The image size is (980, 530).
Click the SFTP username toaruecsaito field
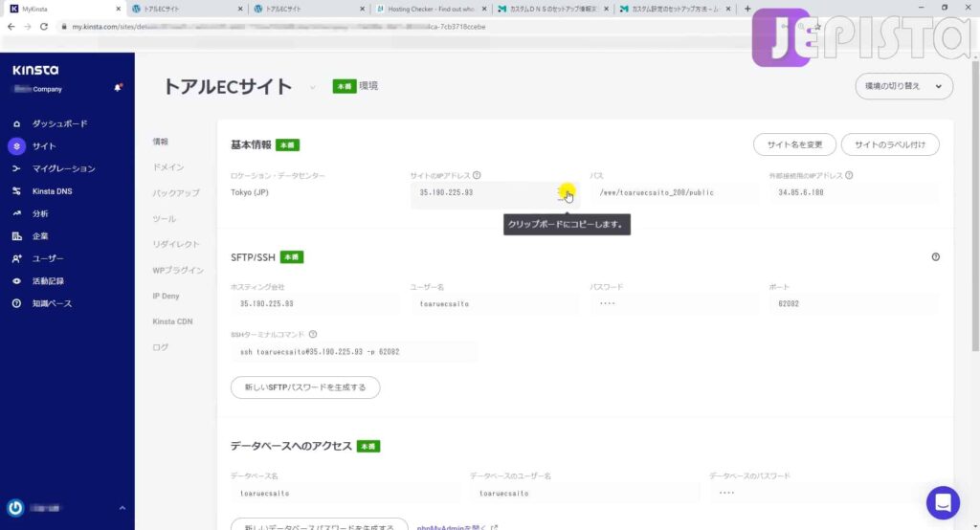point(495,304)
